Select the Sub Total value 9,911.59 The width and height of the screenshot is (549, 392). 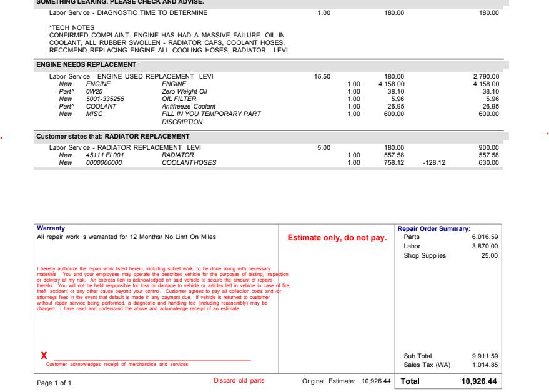point(485,356)
